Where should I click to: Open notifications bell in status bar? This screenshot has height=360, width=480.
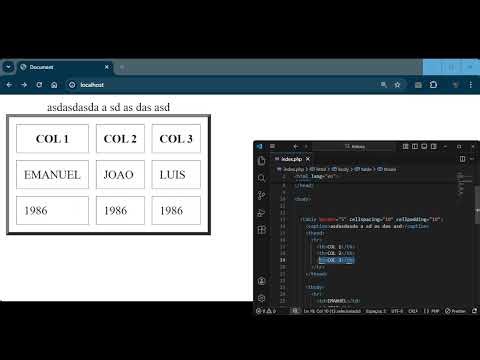click(x=475, y=311)
